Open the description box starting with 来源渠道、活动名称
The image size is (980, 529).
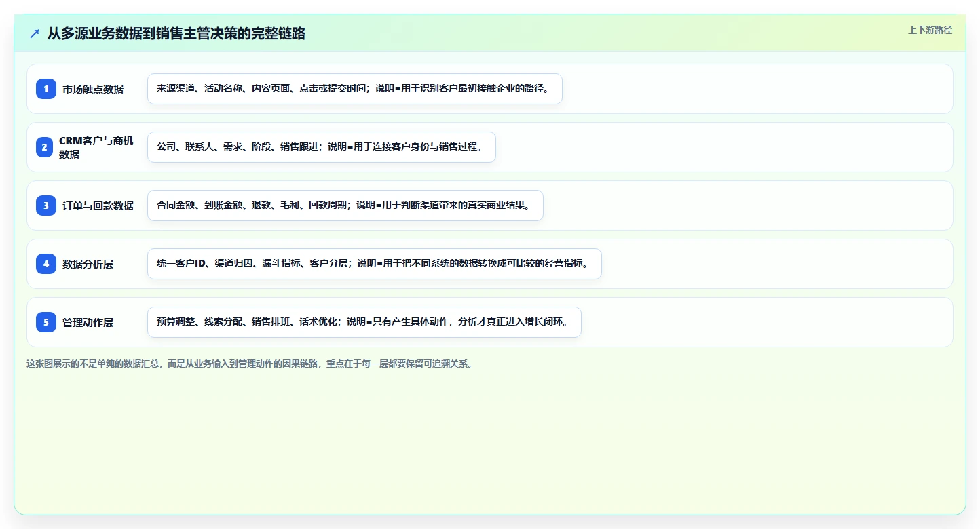(x=355, y=89)
